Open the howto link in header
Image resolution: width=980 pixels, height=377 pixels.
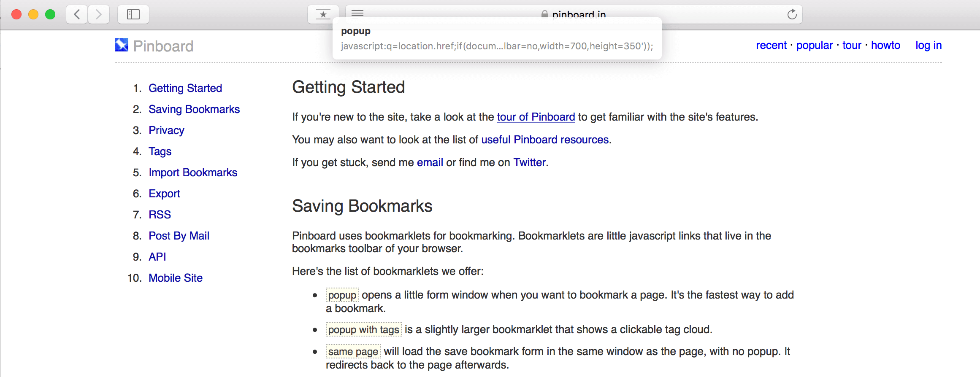(885, 45)
